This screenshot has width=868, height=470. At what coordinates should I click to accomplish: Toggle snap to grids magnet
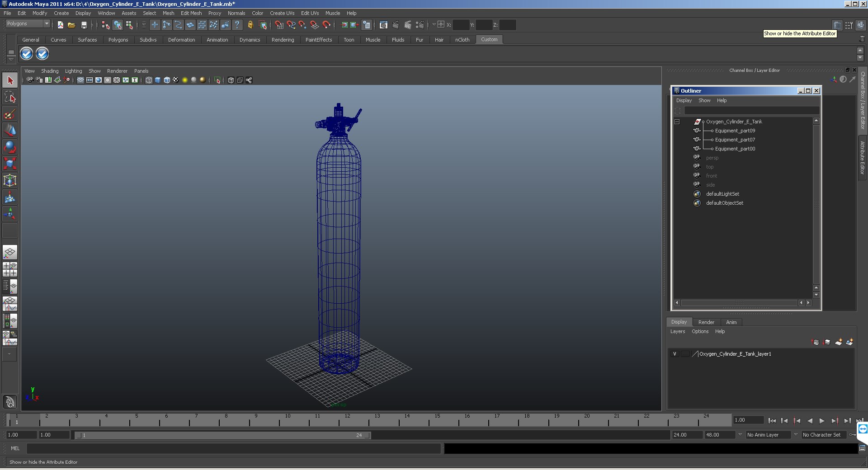[x=279, y=25]
